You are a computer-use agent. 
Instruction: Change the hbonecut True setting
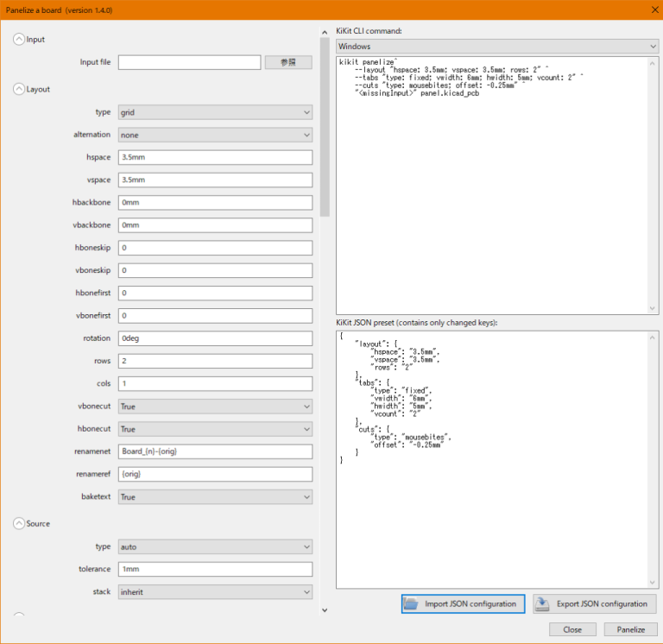click(x=215, y=429)
